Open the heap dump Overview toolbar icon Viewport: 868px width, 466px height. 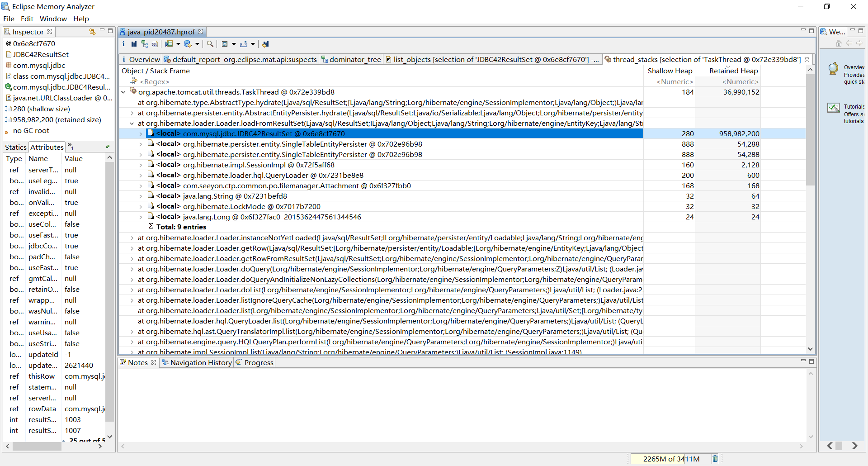[x=123, y=44]
